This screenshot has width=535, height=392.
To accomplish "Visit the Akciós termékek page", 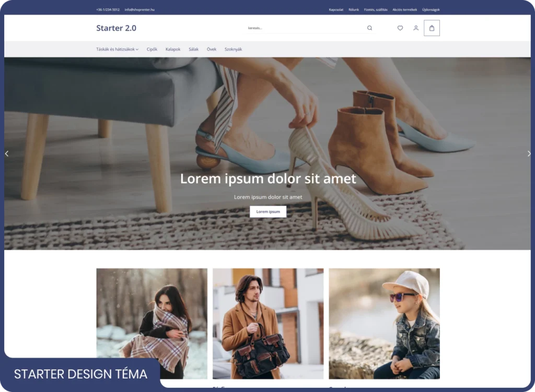I will pyautogui.click(x=404, y=9).
